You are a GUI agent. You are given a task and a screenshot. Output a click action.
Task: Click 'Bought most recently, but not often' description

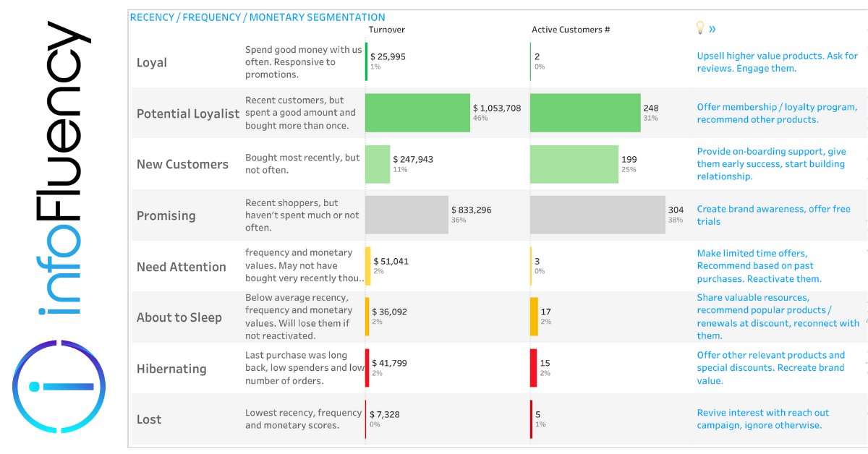point(302,164)
